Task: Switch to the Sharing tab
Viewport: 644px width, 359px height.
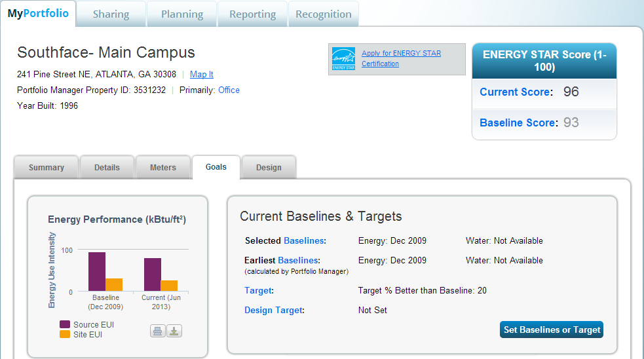Action: click(x=111, y=14)
